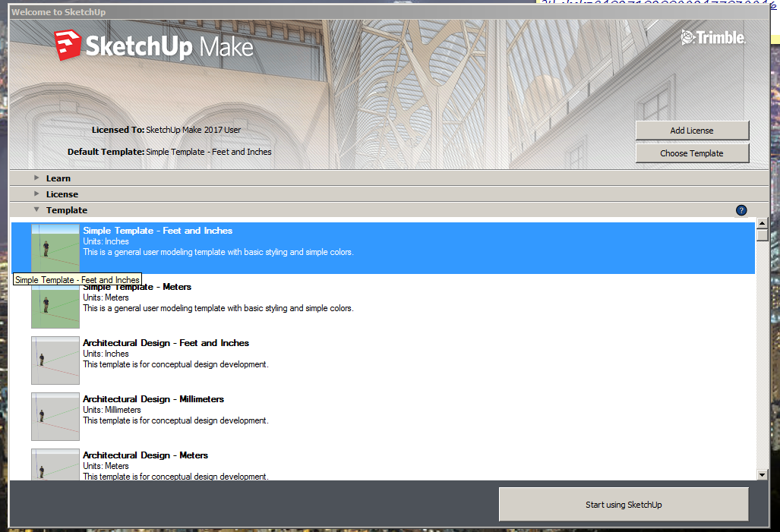Viewport: 780px width, 532px height.
Task: Select Architectural Design - Meters thumbnail
Action: point(55,464)
